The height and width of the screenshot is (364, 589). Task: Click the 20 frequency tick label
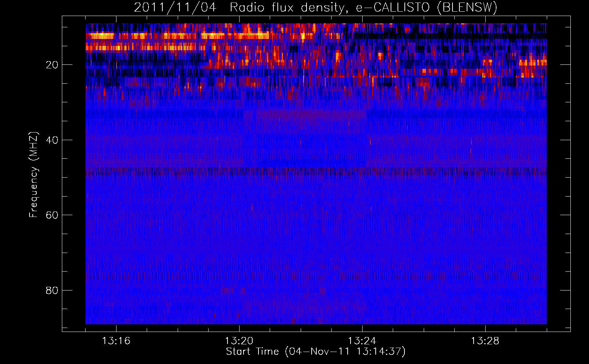pos(52,65)
